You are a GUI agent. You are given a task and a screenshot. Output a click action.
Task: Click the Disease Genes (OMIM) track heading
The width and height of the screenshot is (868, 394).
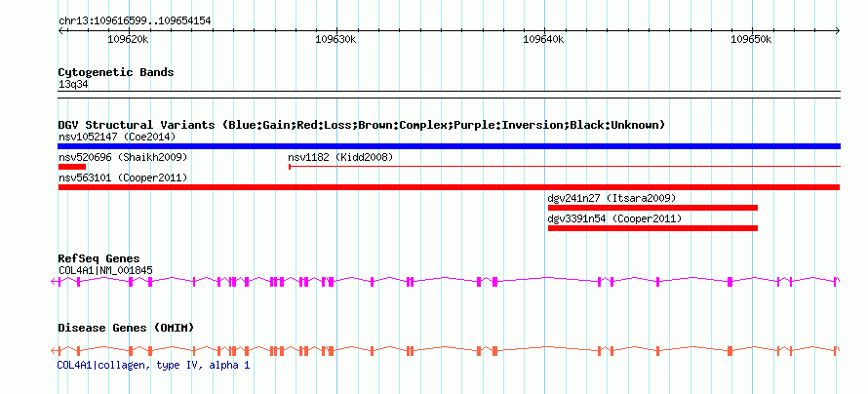[x=126, y=328]
